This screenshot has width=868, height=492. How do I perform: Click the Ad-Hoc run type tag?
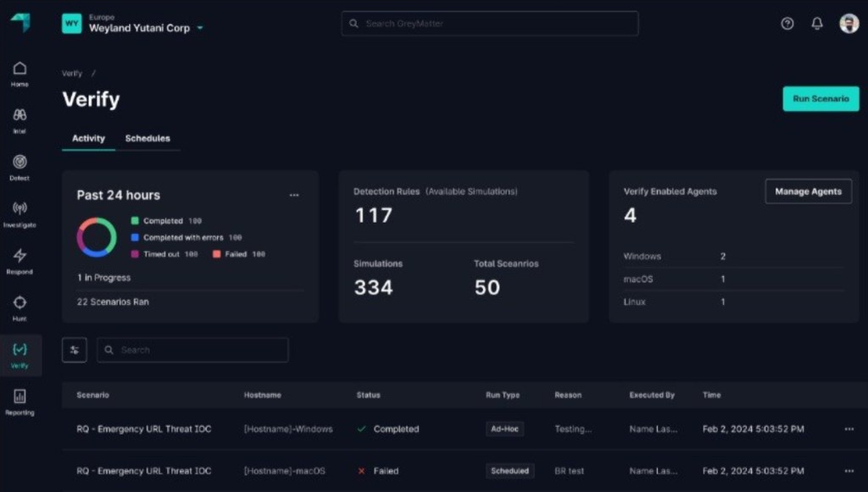[x=505, y=429]
